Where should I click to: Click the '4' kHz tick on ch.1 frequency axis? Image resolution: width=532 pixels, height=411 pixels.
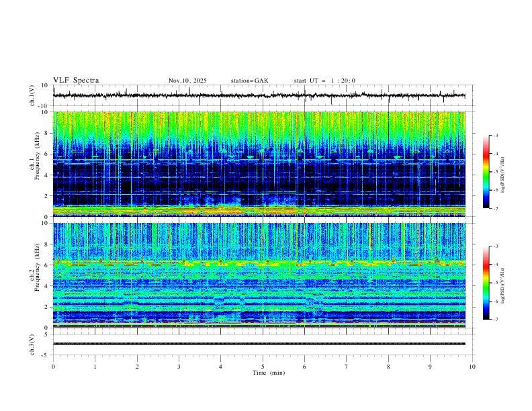pos(47,175)
